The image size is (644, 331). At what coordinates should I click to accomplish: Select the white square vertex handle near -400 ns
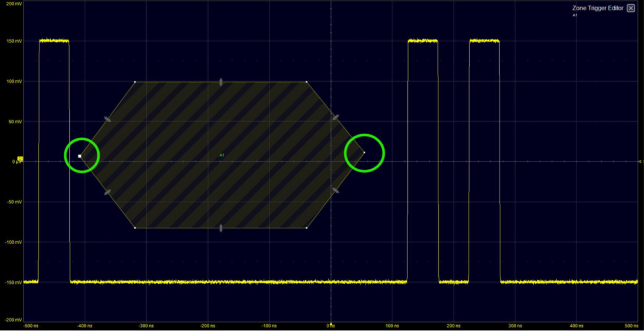[80, 156]
